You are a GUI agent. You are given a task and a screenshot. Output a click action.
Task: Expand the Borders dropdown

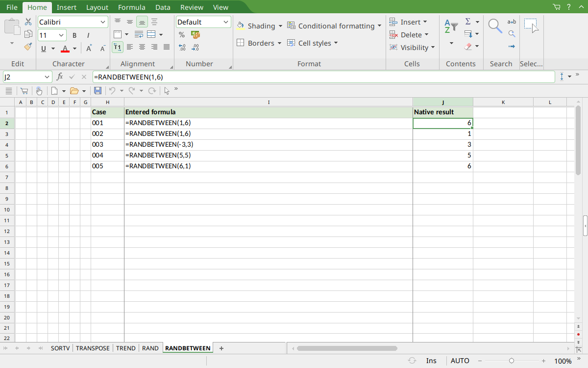pos(279,43)
